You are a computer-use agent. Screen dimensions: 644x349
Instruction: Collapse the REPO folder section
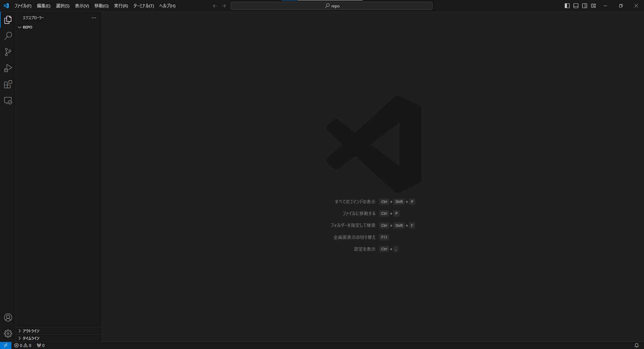[59, 27]
